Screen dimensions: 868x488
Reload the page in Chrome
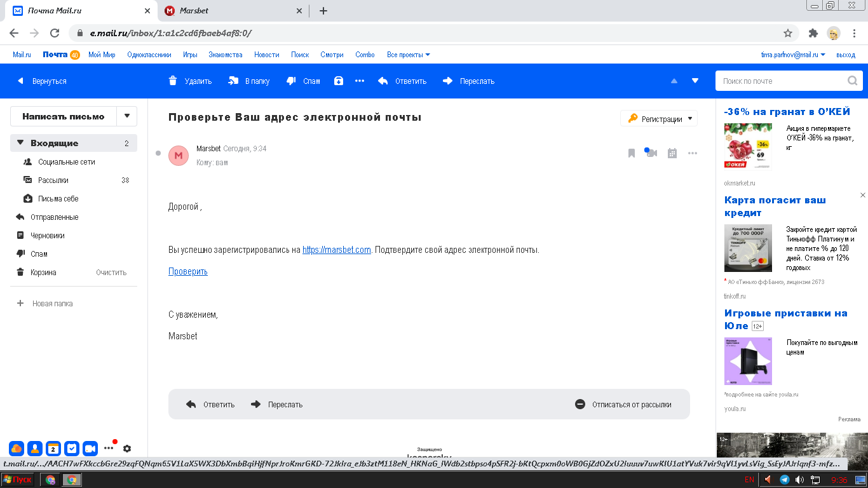[x=55, y=33]
